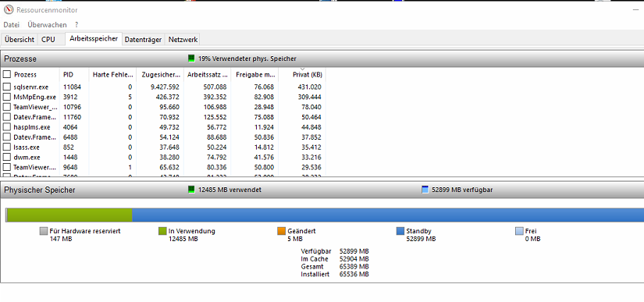Open the ? help menu

coord(76,25)
